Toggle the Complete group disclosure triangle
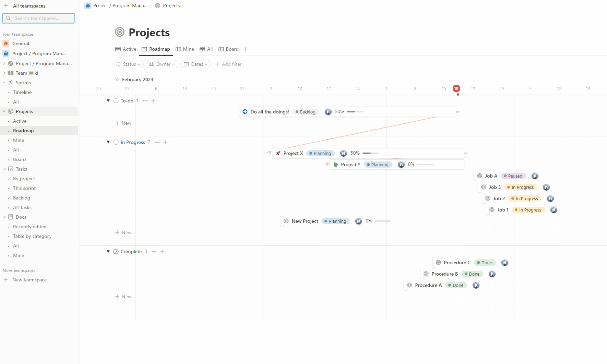Viewport: 607px width, 364px height. (x=108, y=252)
